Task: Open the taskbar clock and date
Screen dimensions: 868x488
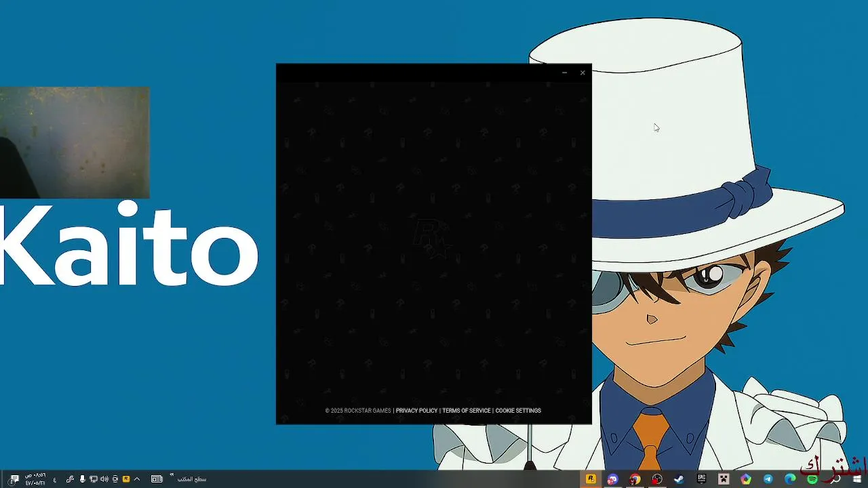Action: click(x=35, y=479)
